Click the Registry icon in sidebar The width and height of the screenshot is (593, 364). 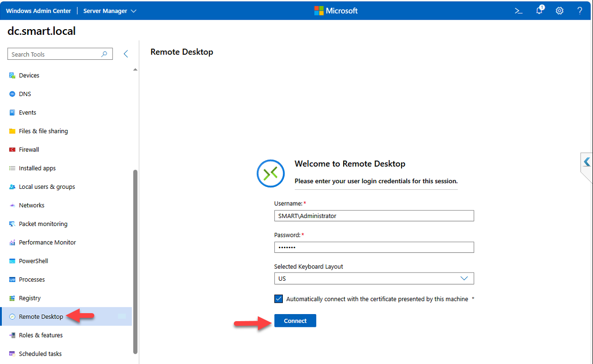tap(12, 298)
